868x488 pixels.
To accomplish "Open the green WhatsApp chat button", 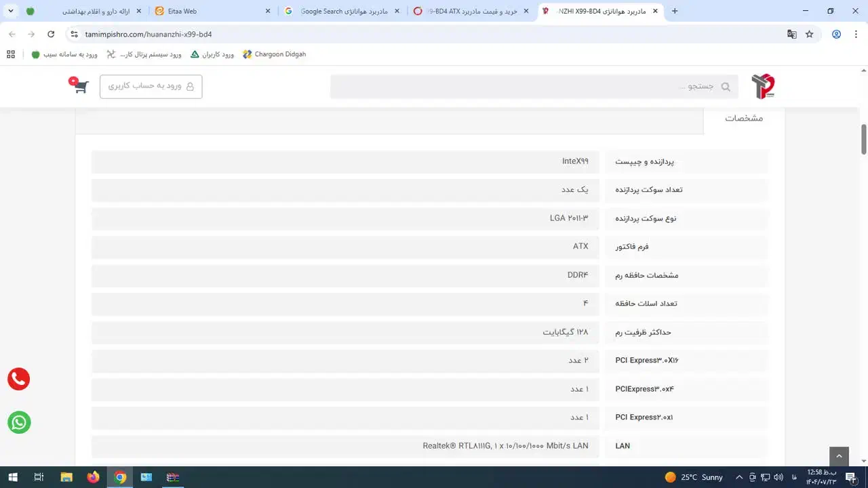I will 19,422.
